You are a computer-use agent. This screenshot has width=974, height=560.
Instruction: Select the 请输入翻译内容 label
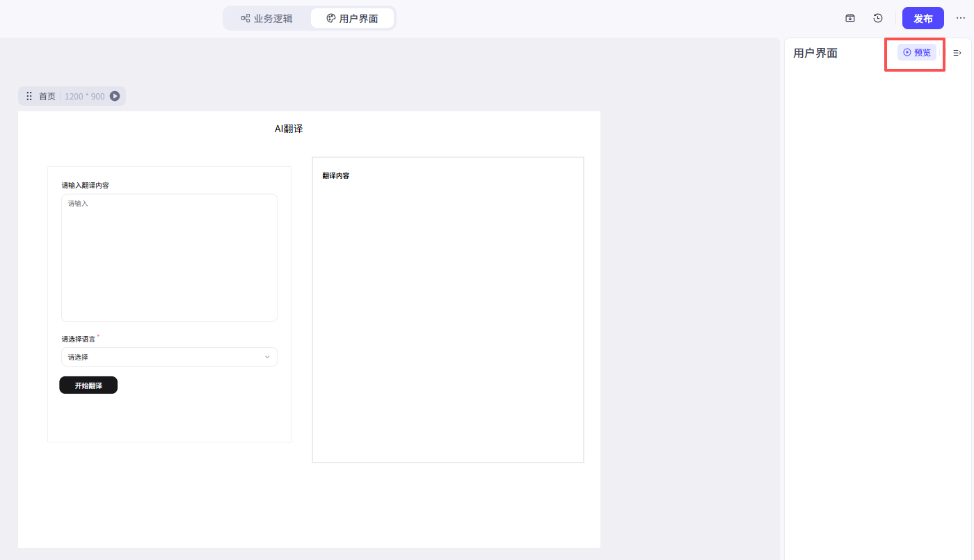click(x=86, y=185)
